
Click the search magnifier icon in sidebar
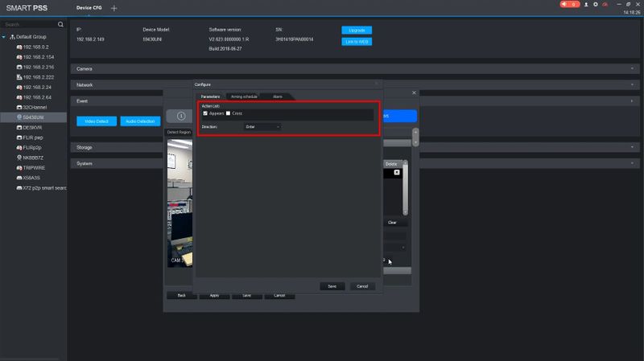tap(61, 25)
